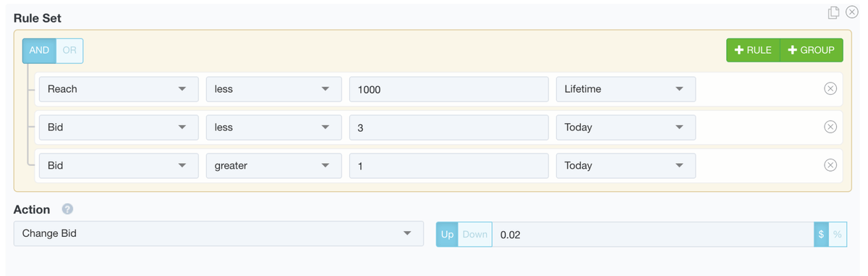The width and height of the screenshot is (868, 276).
Task: Click the copy rule set icon
Action: tap(833, 12)
